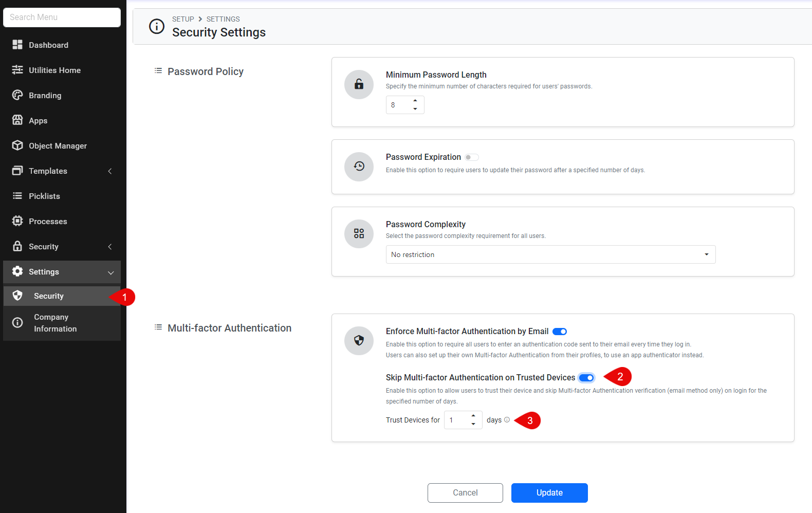Click the Processes chip icon
Image resolution: width=812 pixels, height=513 pixels.
click(x=17, y=221)
